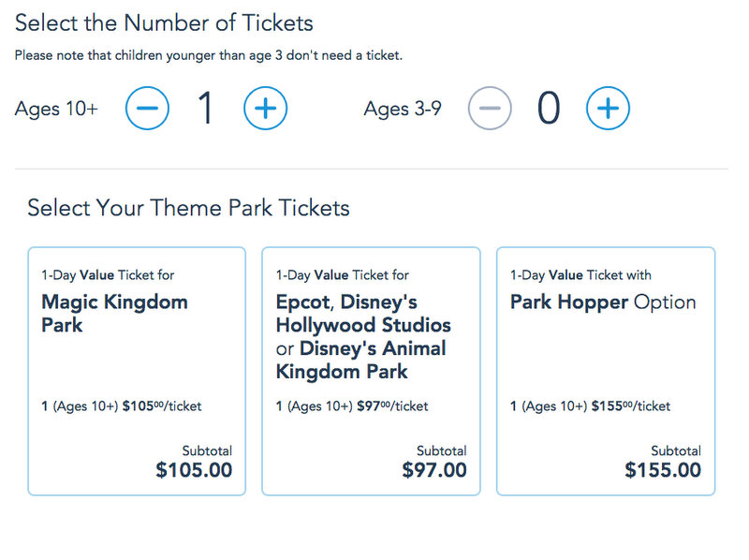Pick the Park Hopper Option ticket

(606, 371)
